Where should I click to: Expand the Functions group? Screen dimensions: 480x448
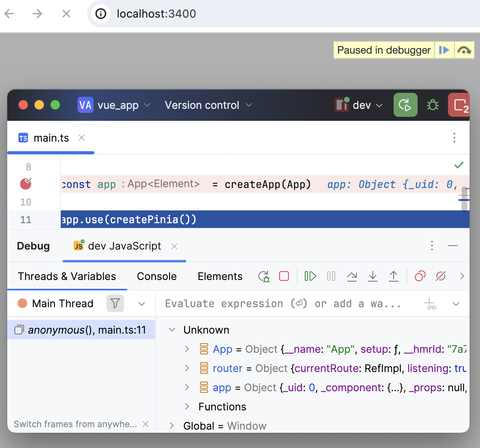pos(186,406)
